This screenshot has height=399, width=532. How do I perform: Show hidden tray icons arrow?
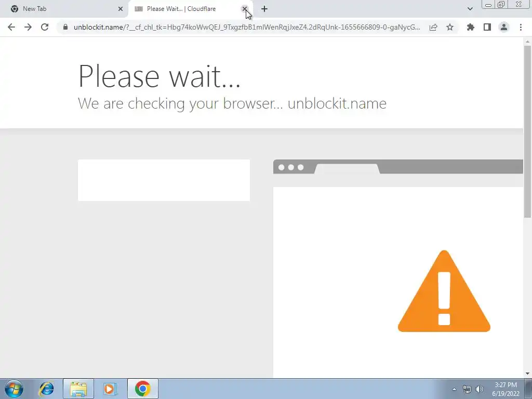[454, 389]
